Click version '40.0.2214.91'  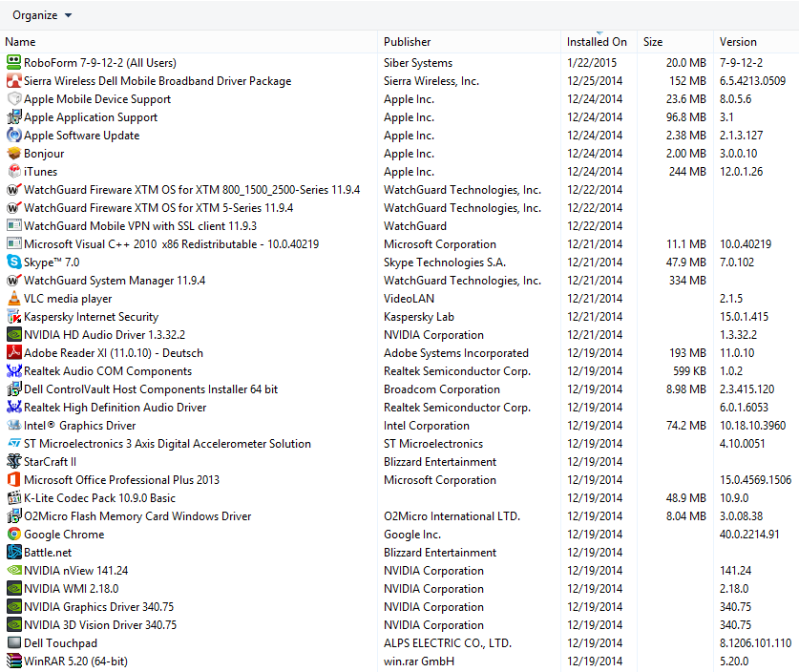coord(749,535)
